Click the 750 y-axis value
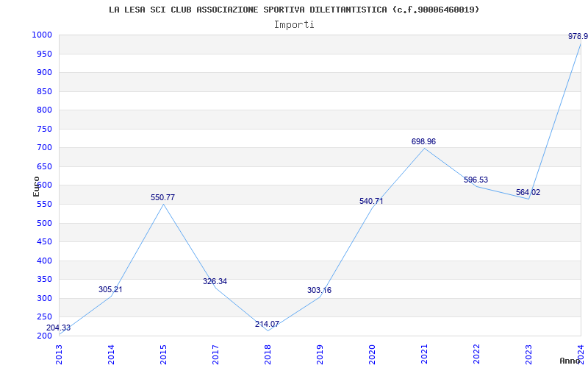Screen dimensions: 588x368 44,130
